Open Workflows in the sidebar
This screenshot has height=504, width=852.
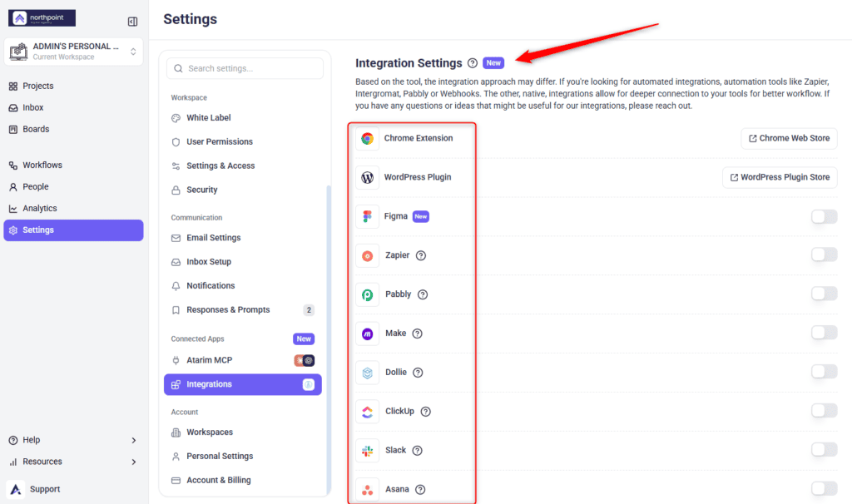[73, 166]
